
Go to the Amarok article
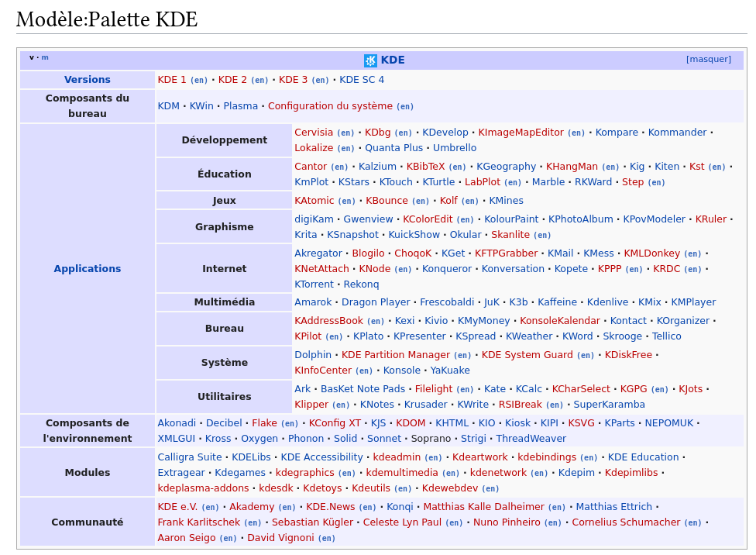(x=313, y=302)
